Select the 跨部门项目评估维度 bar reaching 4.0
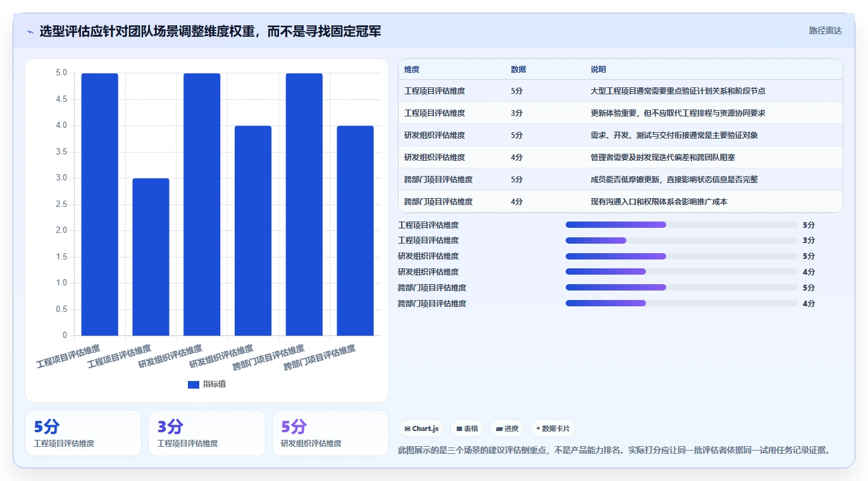This screenshot has height=481, width=868. click(355, 230)
